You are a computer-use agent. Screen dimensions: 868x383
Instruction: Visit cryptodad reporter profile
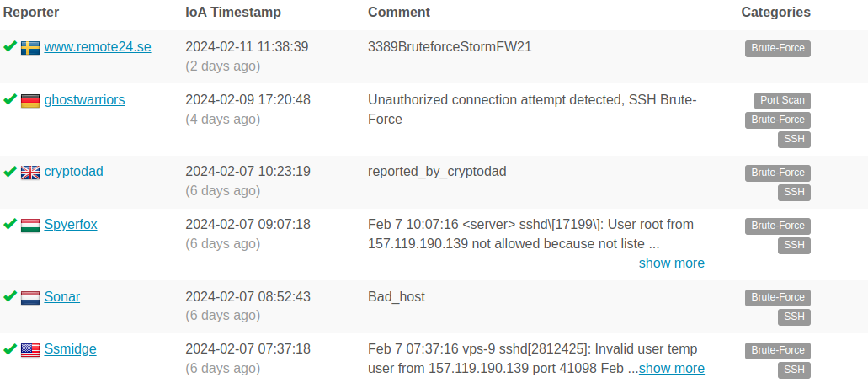pos(73,172)
